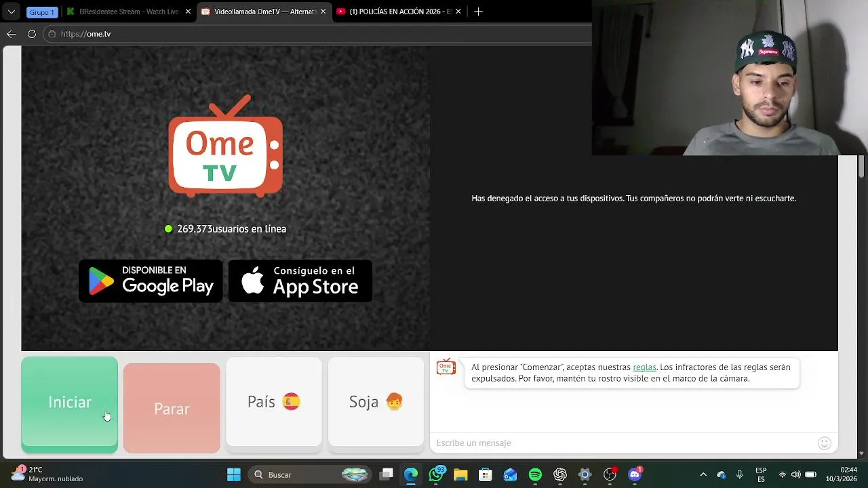Click the green Iniciar button
The height and width of the screenshot is (488, 868).
[69, 405]
